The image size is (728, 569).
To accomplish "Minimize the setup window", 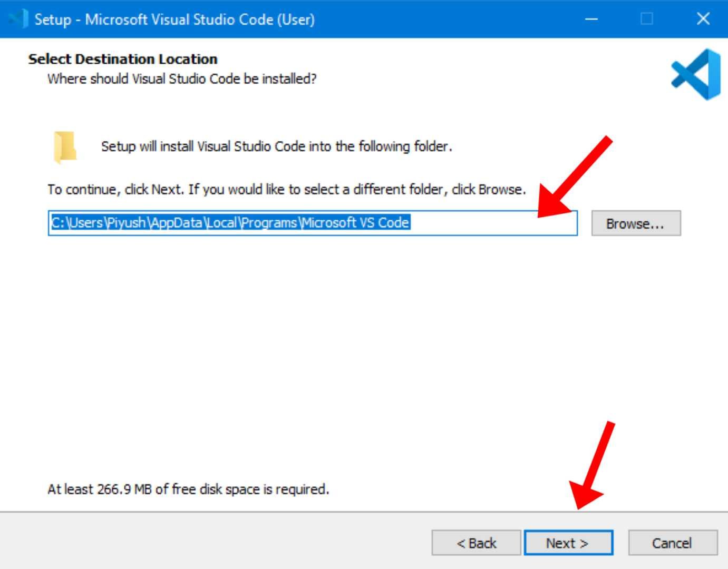I will click(x=591, y=19).
